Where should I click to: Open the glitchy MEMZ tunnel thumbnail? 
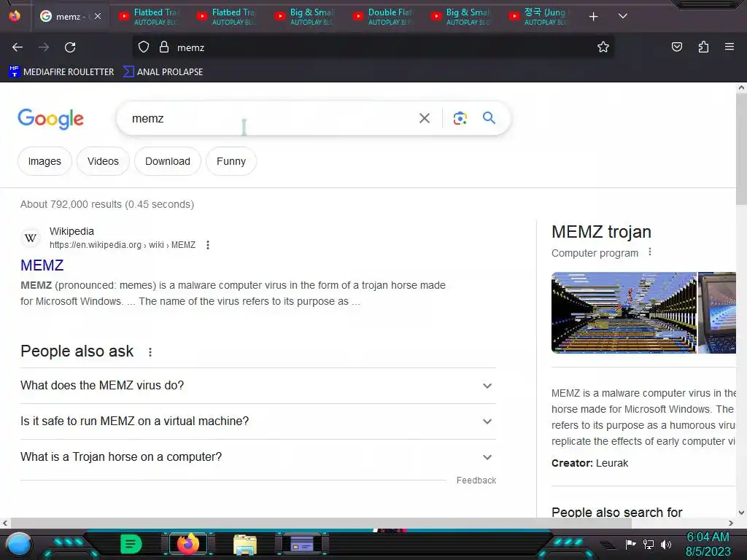coord(624,313)
